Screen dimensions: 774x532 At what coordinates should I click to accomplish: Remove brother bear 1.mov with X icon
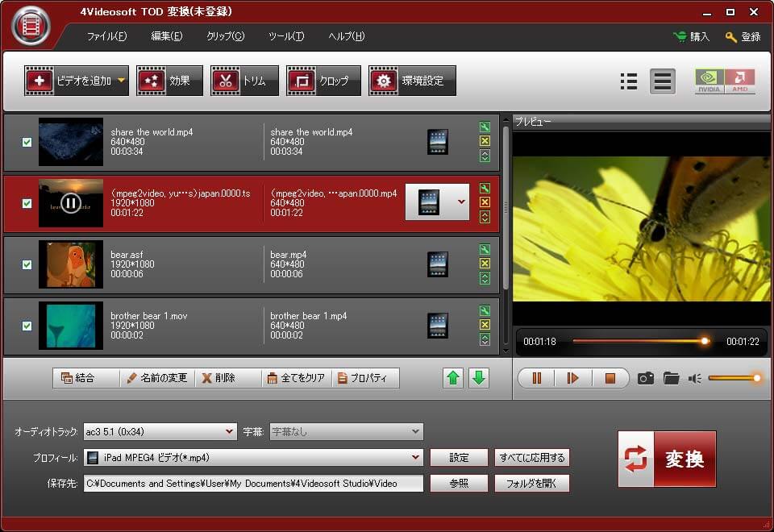point(485,325)
